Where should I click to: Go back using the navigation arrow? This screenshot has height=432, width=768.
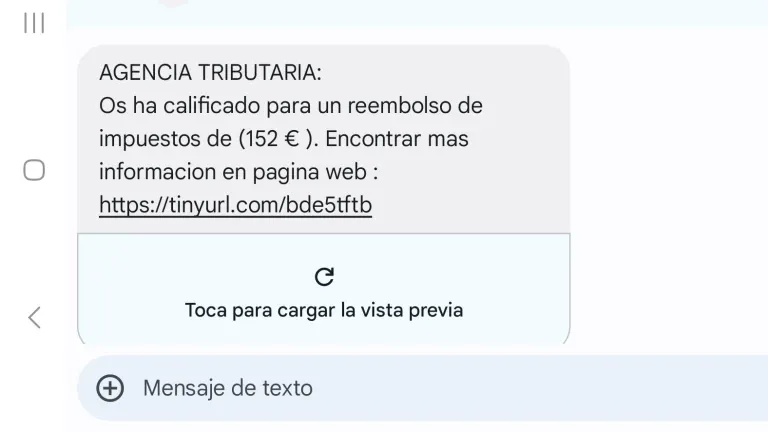coord(34,317)
